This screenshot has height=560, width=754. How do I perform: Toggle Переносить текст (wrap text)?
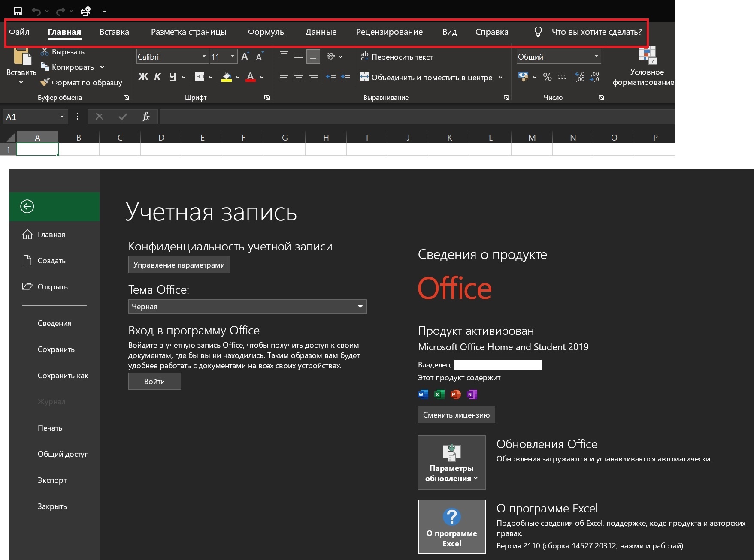click(397, 57)
